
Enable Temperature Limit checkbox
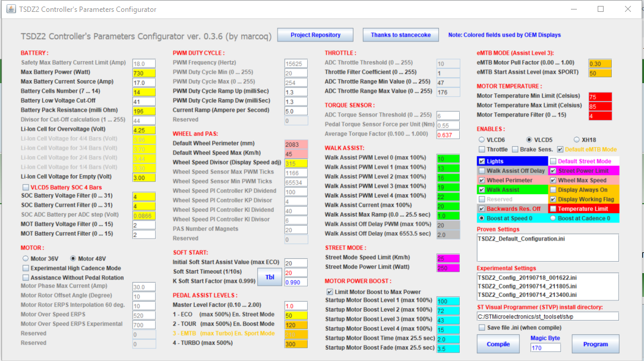553,208
